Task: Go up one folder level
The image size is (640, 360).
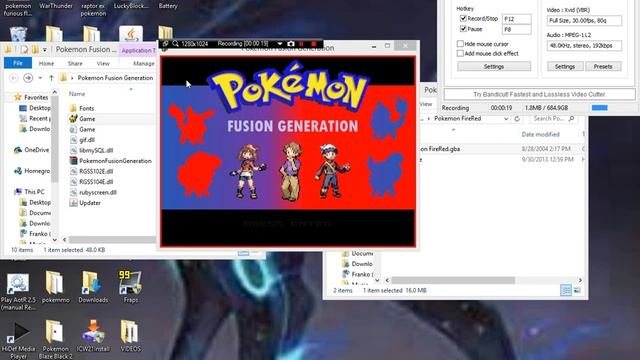Action: (x=51, y=78)
